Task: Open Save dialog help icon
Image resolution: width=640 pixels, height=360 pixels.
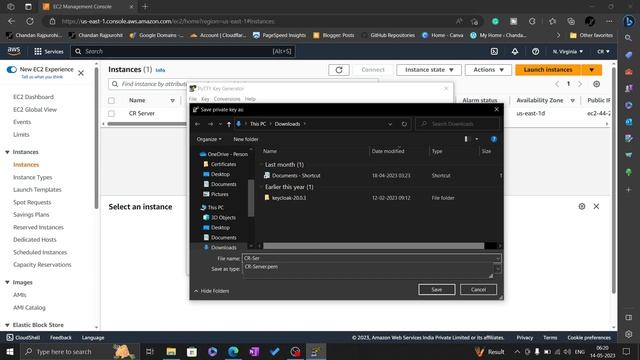Action: click(494, 139)
